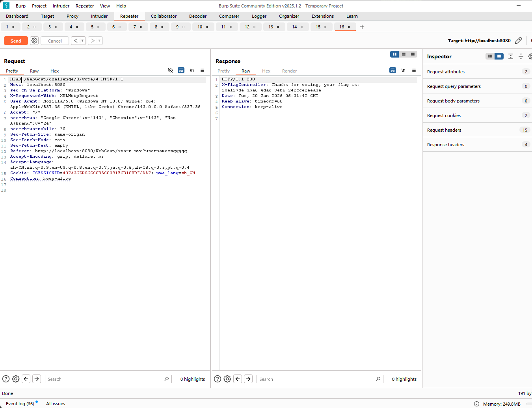Switch request view to Hex tab

coord(54,71)
